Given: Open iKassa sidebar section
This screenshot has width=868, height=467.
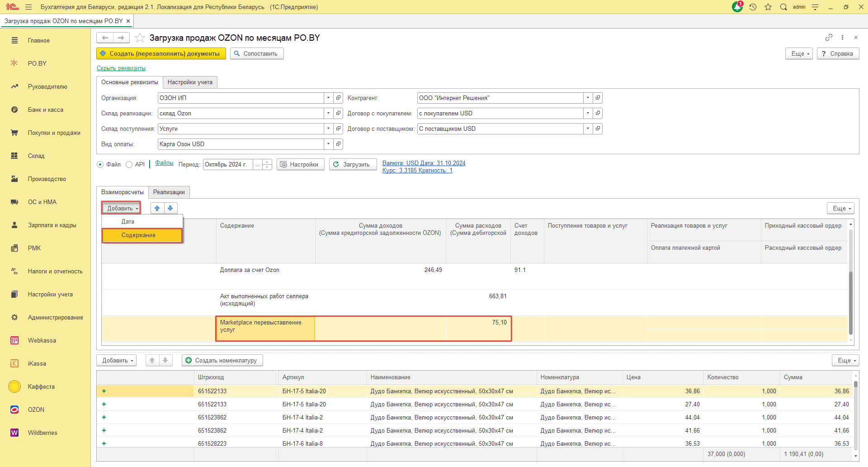Looking at the screenshot, I should [37, 363].
